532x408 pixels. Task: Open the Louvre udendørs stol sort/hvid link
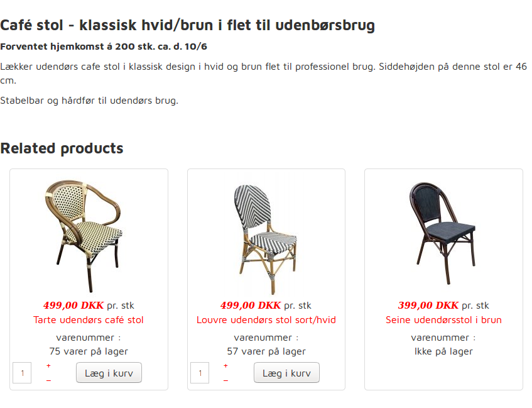click(x=266, y=320)
